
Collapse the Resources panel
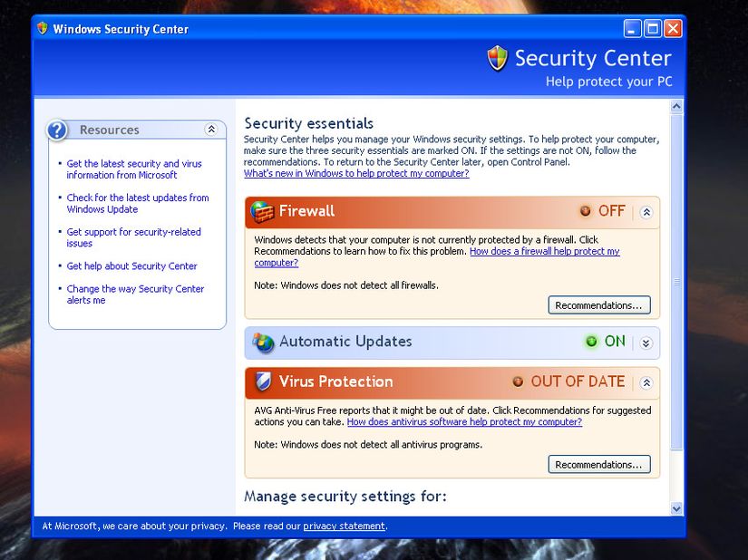[212, 129]
